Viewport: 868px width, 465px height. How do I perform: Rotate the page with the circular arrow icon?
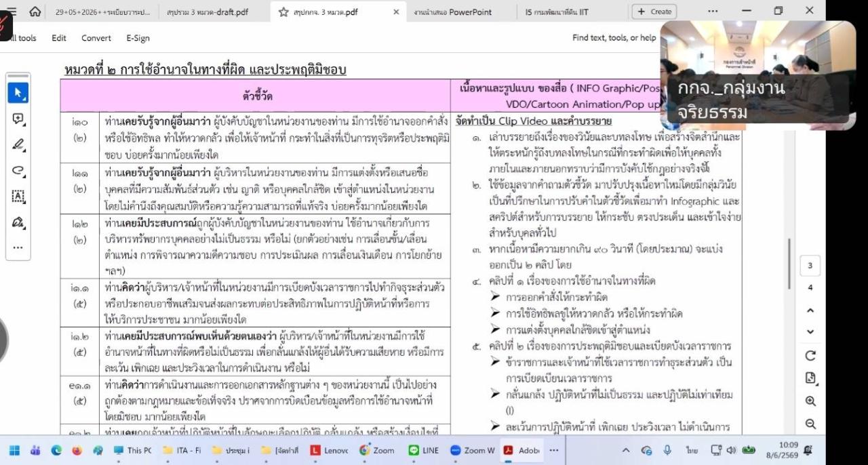pos(810,356)
